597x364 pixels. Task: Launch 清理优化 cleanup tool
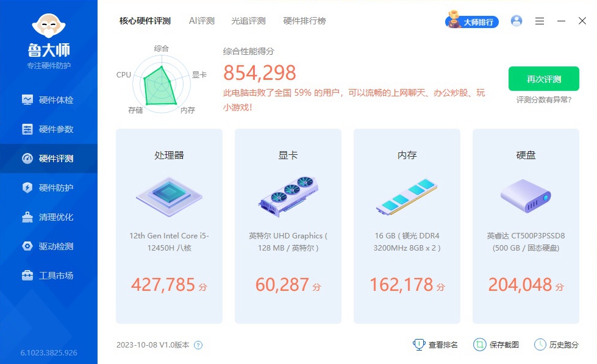click(49, 217)
